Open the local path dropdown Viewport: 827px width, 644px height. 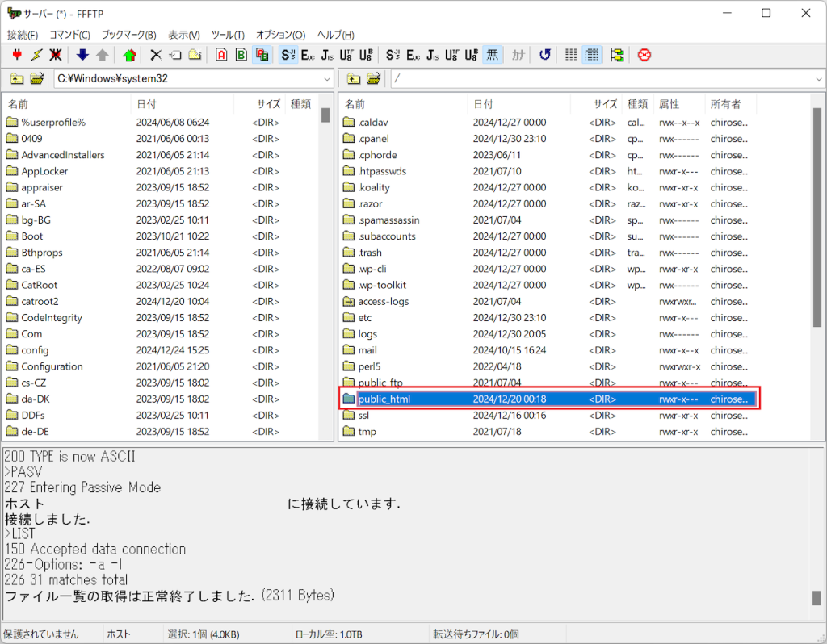click(x=326, y=79)
